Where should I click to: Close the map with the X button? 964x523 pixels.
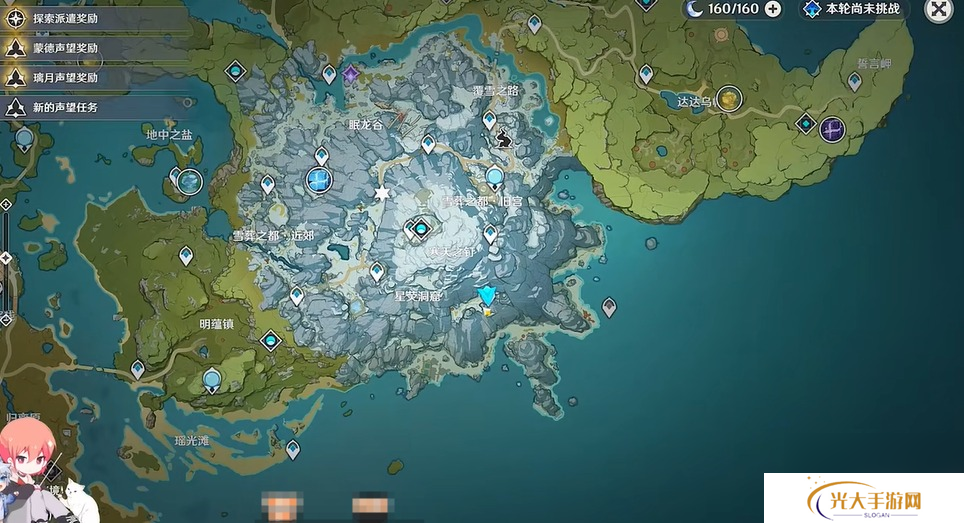[x=938, y=10]
